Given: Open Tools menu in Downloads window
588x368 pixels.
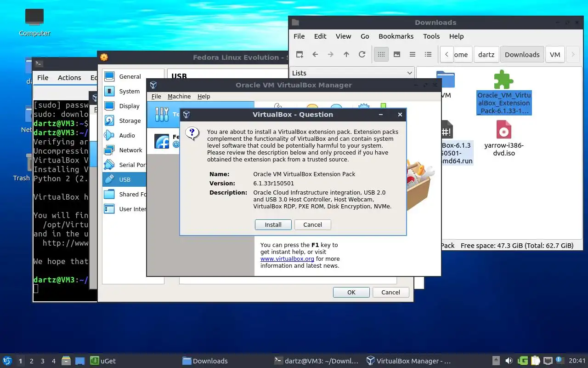Looking at the screenshot, I should (431, 36).
